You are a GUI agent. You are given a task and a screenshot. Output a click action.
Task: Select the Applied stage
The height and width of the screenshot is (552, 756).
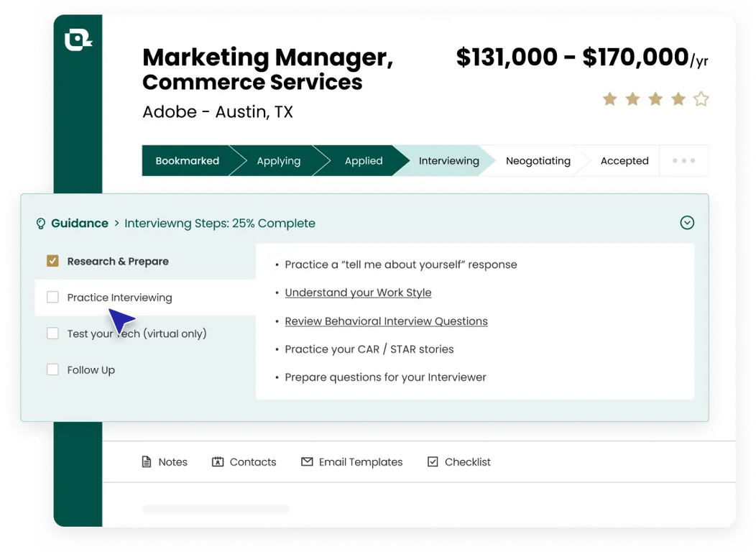pyautogui.click(x=364, y=160)
